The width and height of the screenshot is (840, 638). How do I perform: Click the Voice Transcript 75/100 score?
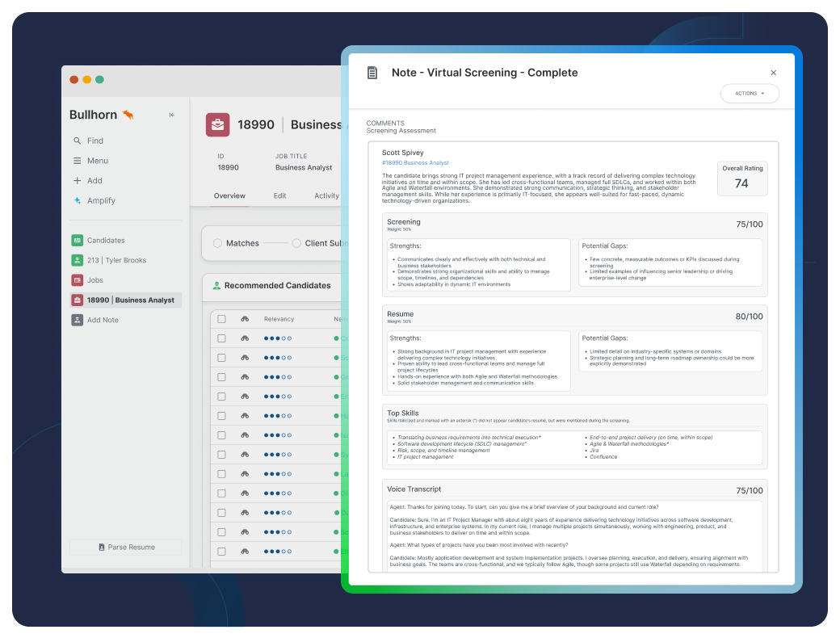pyautogui.click(x=749, y=490)
